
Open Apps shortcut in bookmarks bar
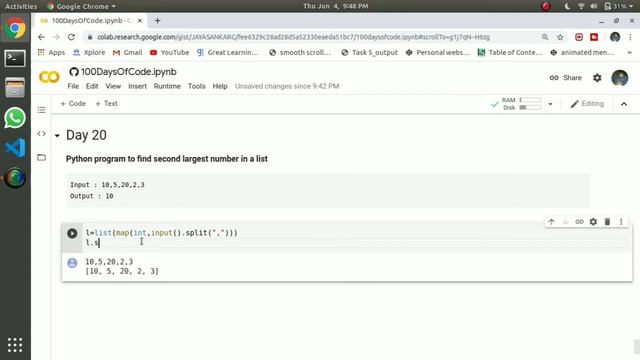coord(51,52)
